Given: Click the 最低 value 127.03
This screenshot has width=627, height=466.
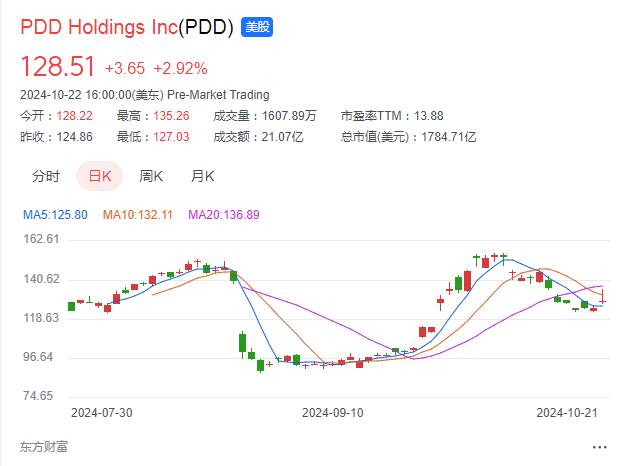Looking at the screenshot, I should coord(171,137).
